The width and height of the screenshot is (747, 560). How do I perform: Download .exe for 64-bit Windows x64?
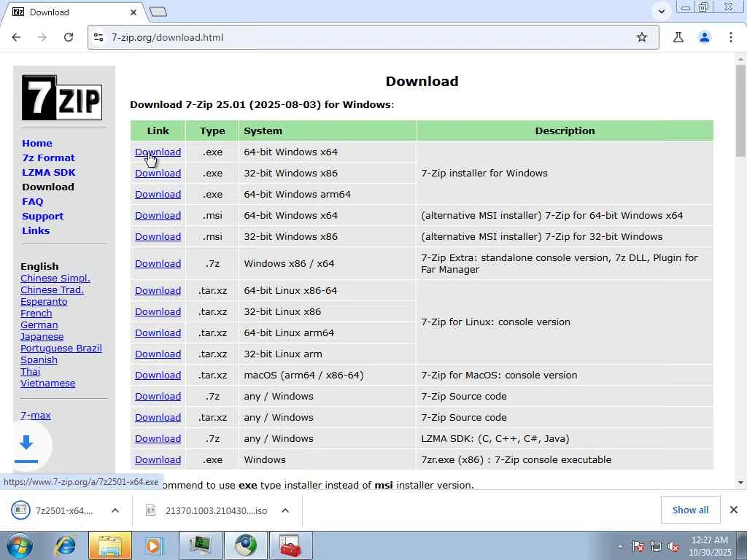[158, 152]
